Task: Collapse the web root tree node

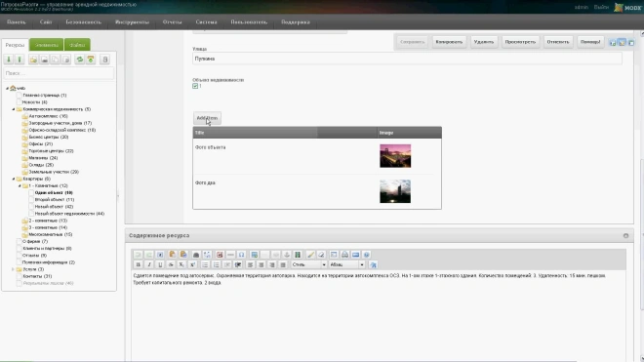Action: pos(7,89)
